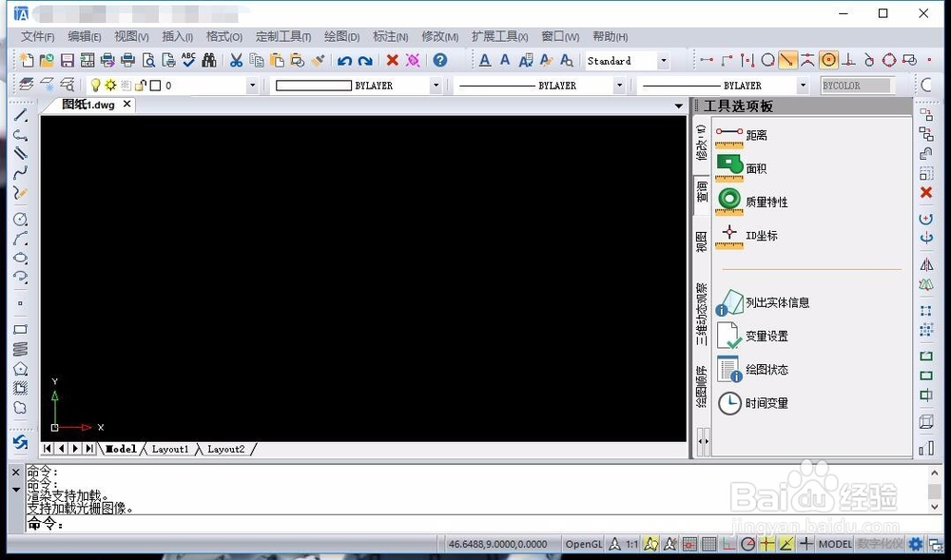Screen dimensions: 951x560
Task: Expand the drawing tab list arrow
Action: (x=679, y=106)
